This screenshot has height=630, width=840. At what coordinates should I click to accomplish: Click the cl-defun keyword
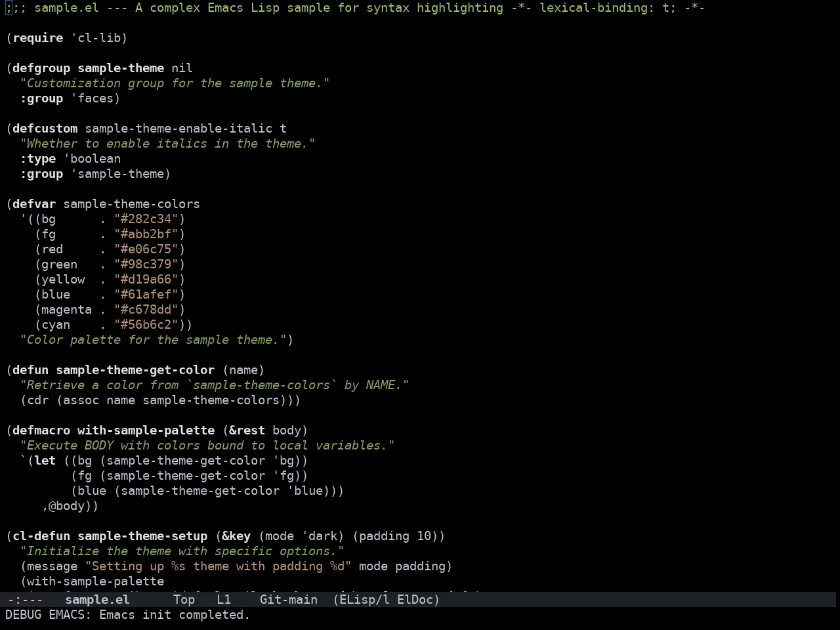click(x=41, y=536)
